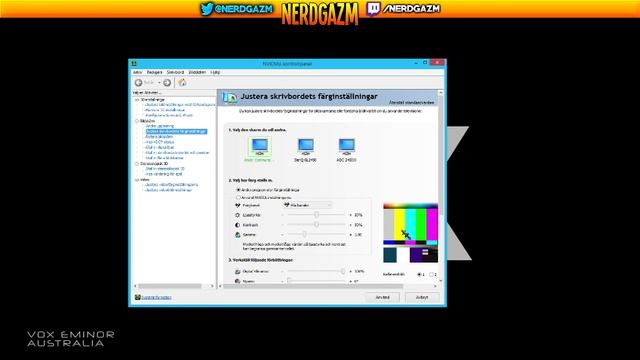Click the Back navigation arrow in the toolbar

139,83
